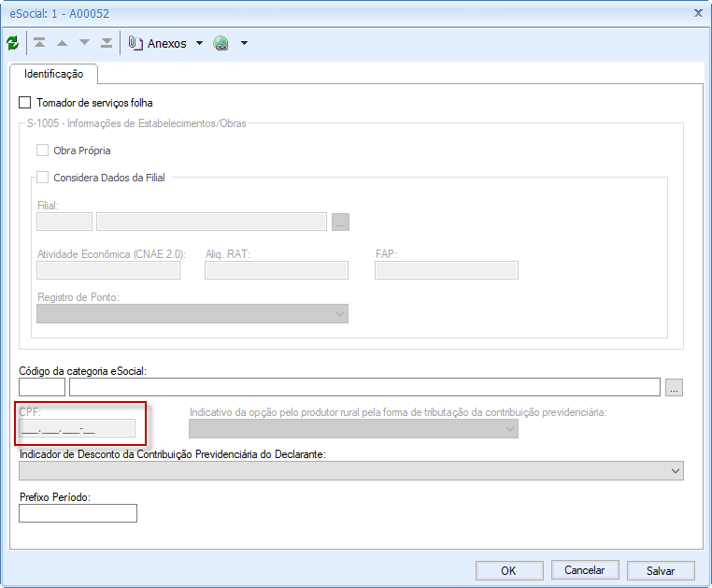This screenshot has height=588, width=712.
Task: Open Filial lookup ellipsis button
Action: 340,222
